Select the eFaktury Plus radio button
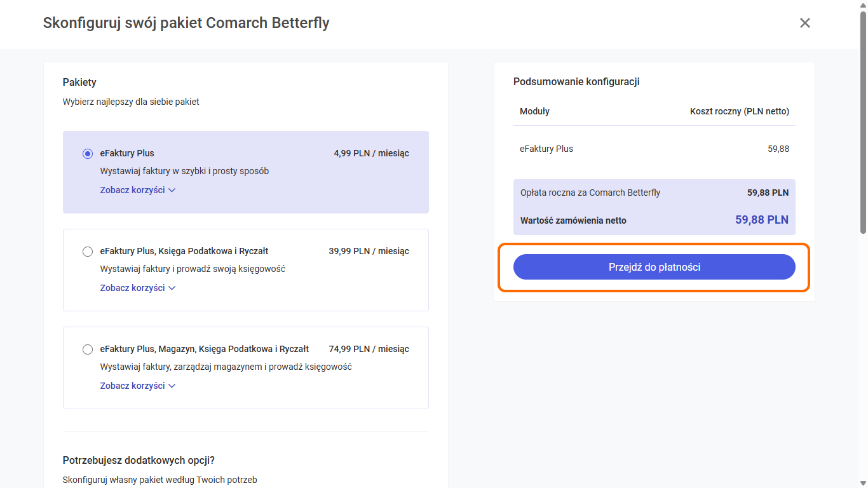 coord(88,154)
